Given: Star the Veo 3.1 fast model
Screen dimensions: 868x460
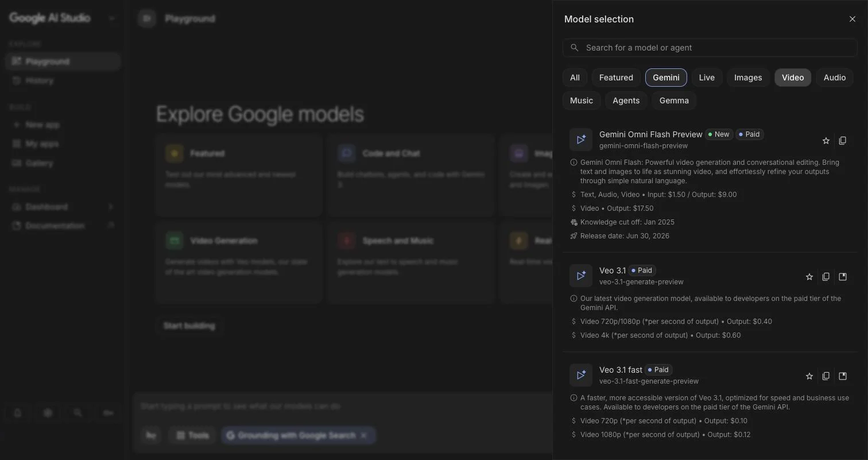Looking at the screenshot, I should click(809, 376).
